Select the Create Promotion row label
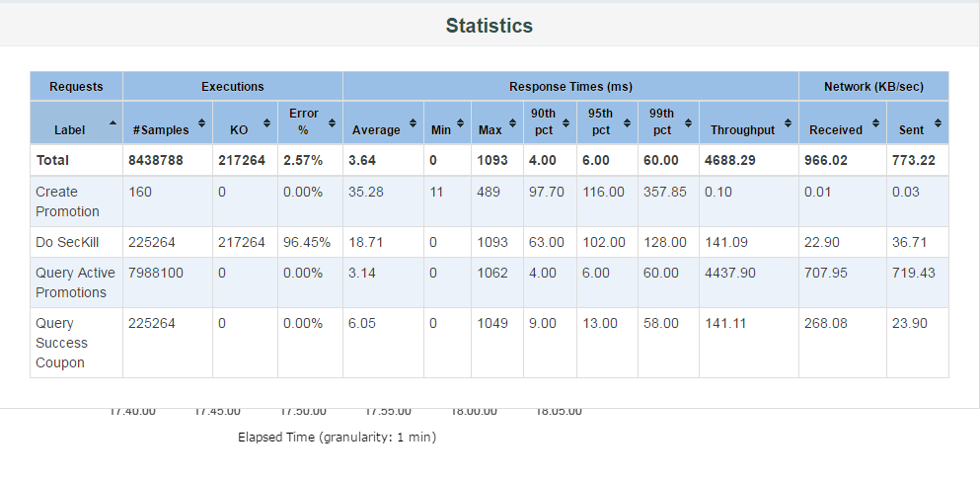Screen dimensions: 980x480 pyautogui.click(x=67, y=201)
